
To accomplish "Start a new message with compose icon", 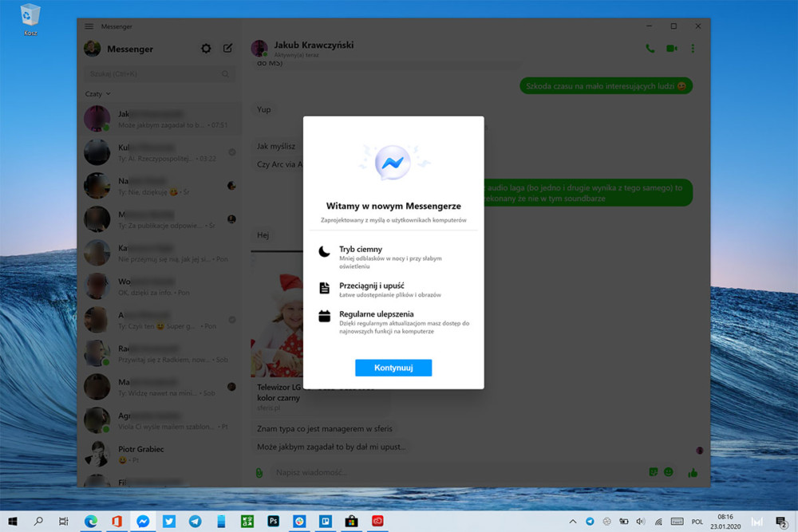I will pyautogui.click(x=227, y=49).
